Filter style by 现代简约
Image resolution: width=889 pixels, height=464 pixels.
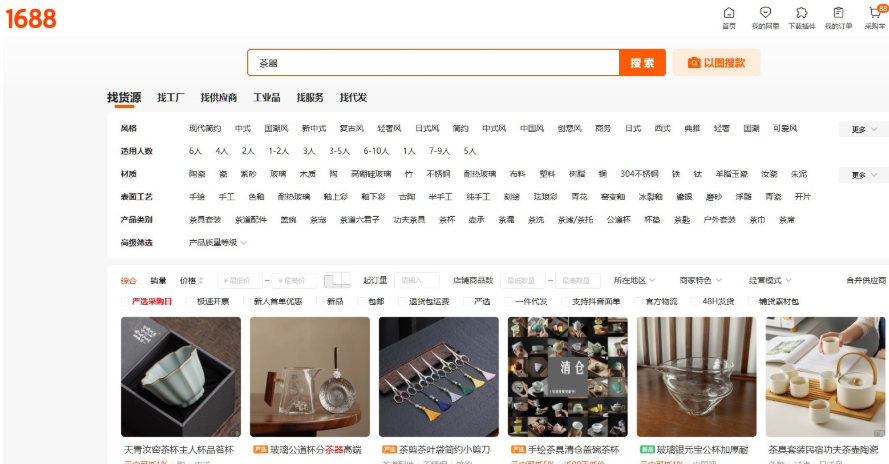205,129
